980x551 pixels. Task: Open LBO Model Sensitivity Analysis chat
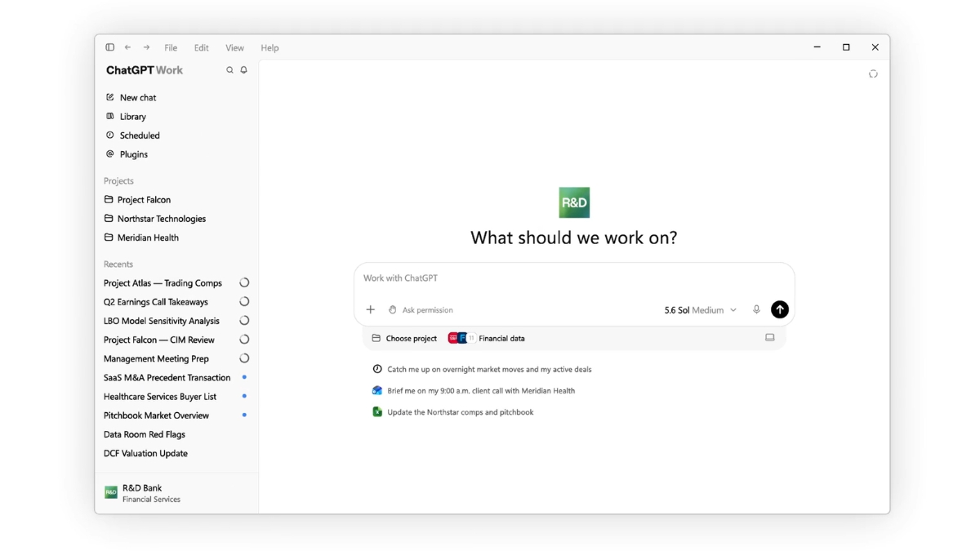pyautogui.click(x=162, y=321)
